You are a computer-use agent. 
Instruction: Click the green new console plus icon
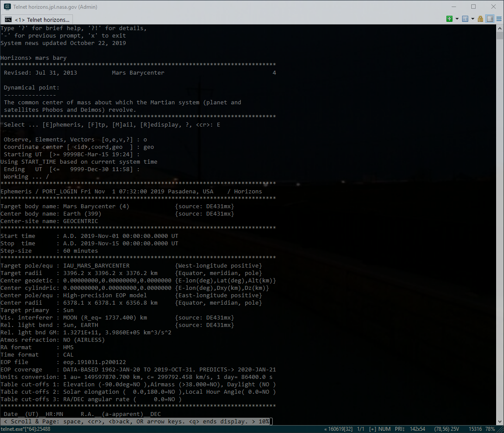click(449, 19)
